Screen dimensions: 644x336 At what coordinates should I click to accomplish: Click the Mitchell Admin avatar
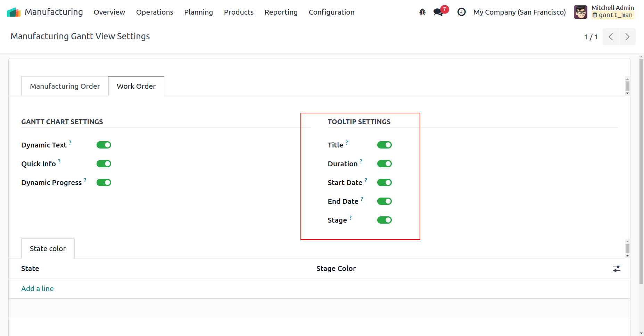coord(580,12)
